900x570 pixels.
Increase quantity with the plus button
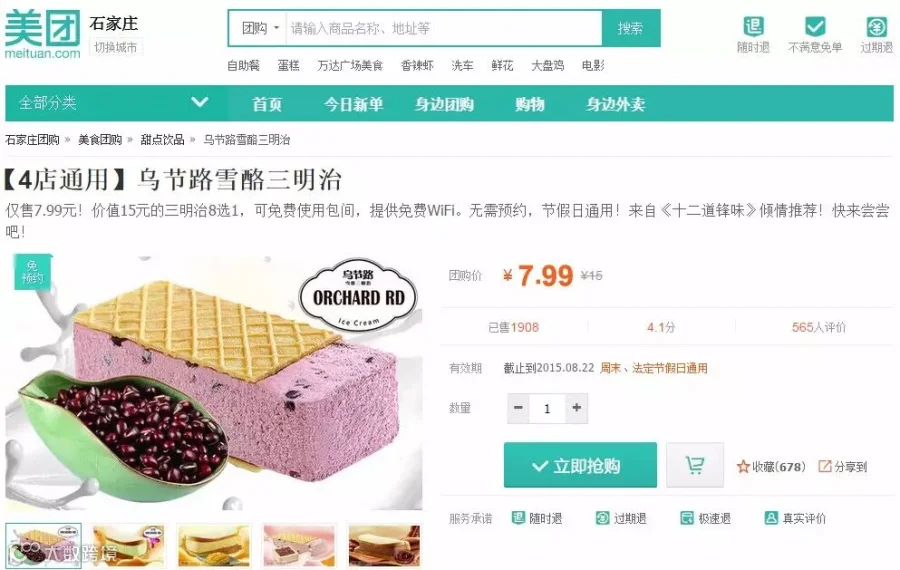(576, 408)
